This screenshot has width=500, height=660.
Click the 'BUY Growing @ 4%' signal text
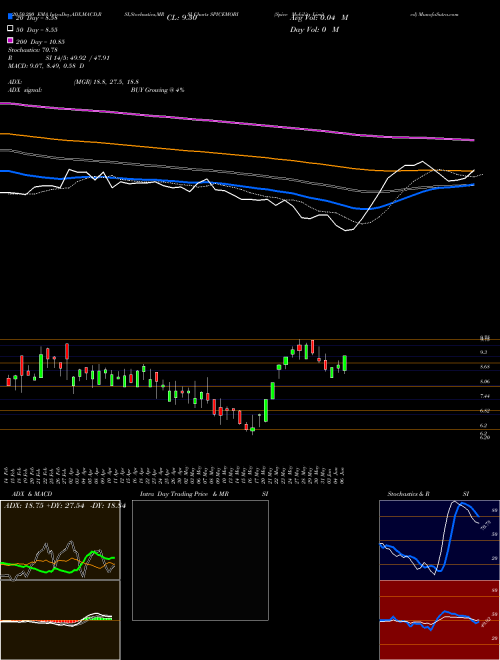(x=157, y=90)
